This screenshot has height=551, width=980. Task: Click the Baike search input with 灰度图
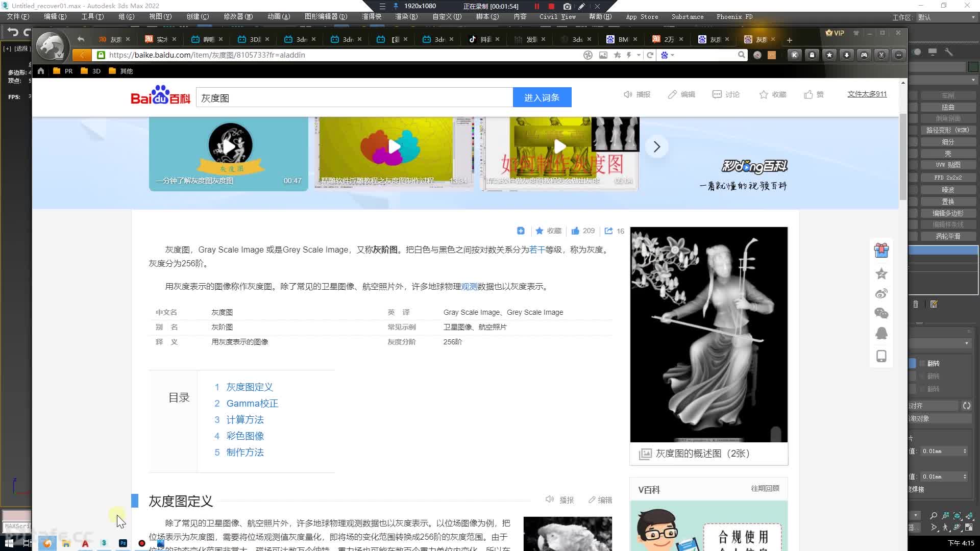pos(354,97)
